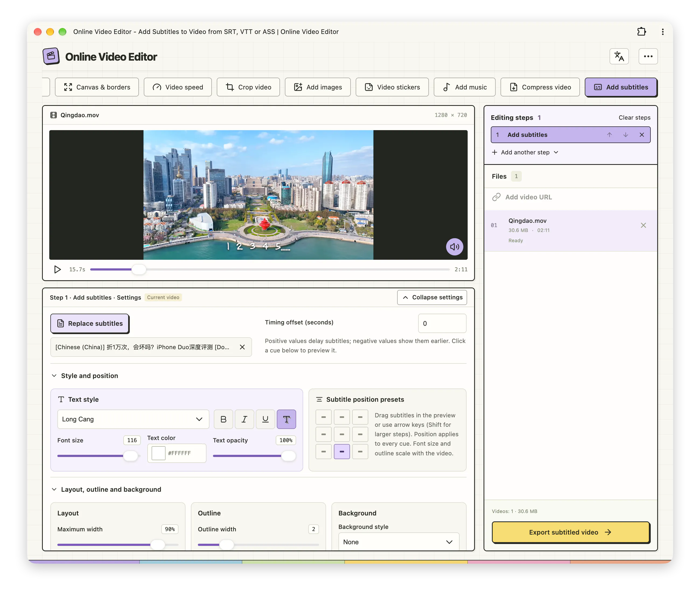Screen dimensions: 700x596
Task: Click the Add video URL input field
Action: tap(570, 197)
